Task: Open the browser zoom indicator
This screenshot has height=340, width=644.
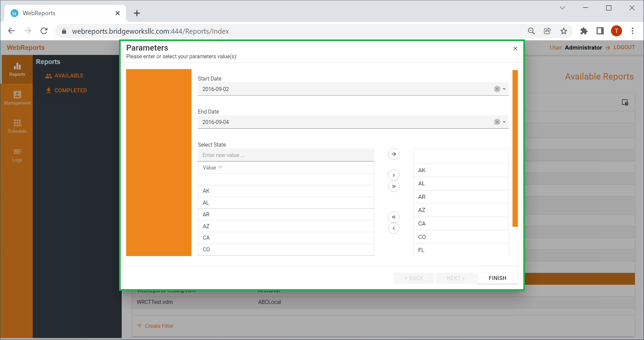Action: coord(531,31)
